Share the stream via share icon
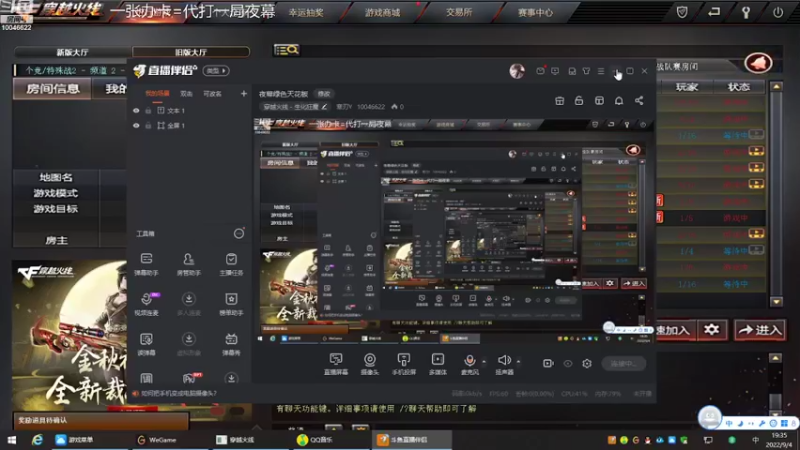This screenshot has width=800, height=450. pyautogui.click(x=639, y=101)
